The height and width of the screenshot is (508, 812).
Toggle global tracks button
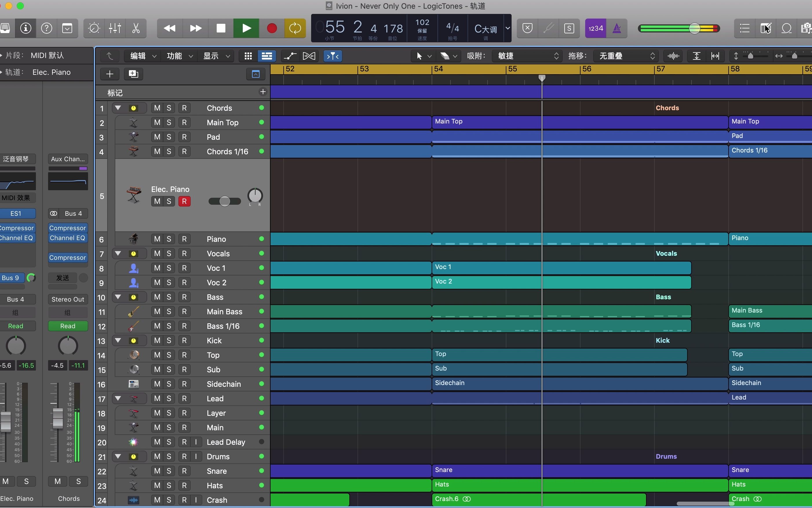point(256,74)
